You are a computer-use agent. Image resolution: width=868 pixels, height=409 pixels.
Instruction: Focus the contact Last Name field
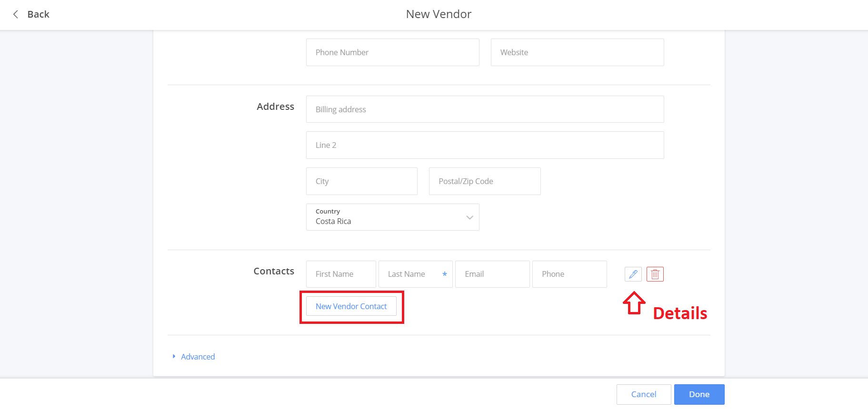[x=416, y=274]
